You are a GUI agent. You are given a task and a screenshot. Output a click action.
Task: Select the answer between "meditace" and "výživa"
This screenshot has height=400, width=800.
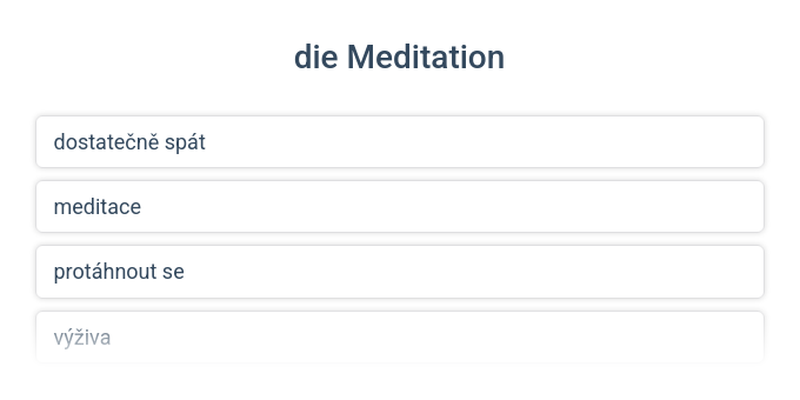pos(400,272)
